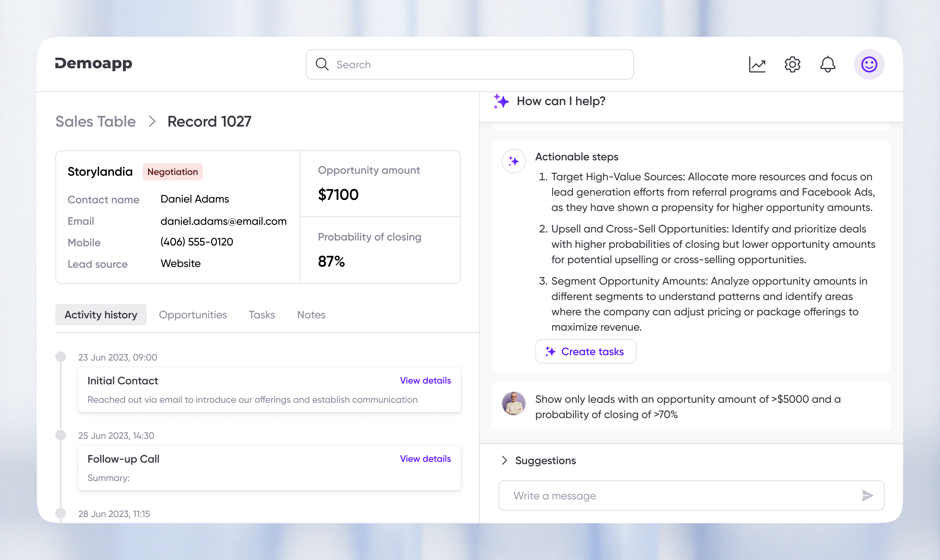Focus the Write a message field
This screenshot has height=560, width=940.
680,496
